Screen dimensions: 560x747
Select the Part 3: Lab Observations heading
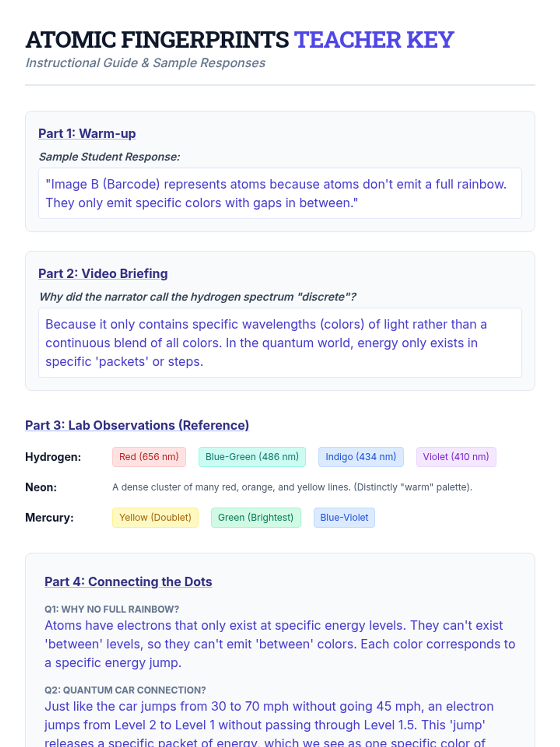coord(137,425)
